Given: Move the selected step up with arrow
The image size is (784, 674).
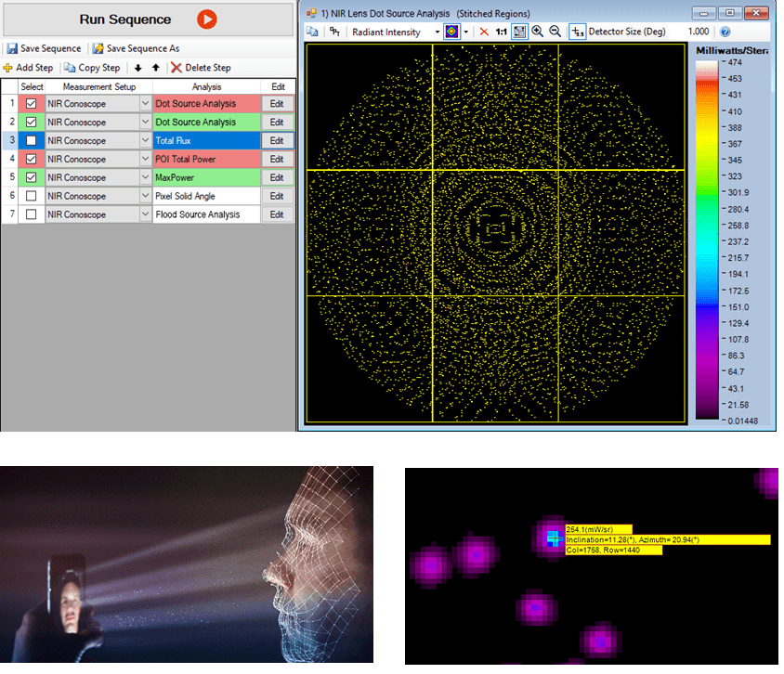Looking at the screenshot, I should (x=156, y=68).
